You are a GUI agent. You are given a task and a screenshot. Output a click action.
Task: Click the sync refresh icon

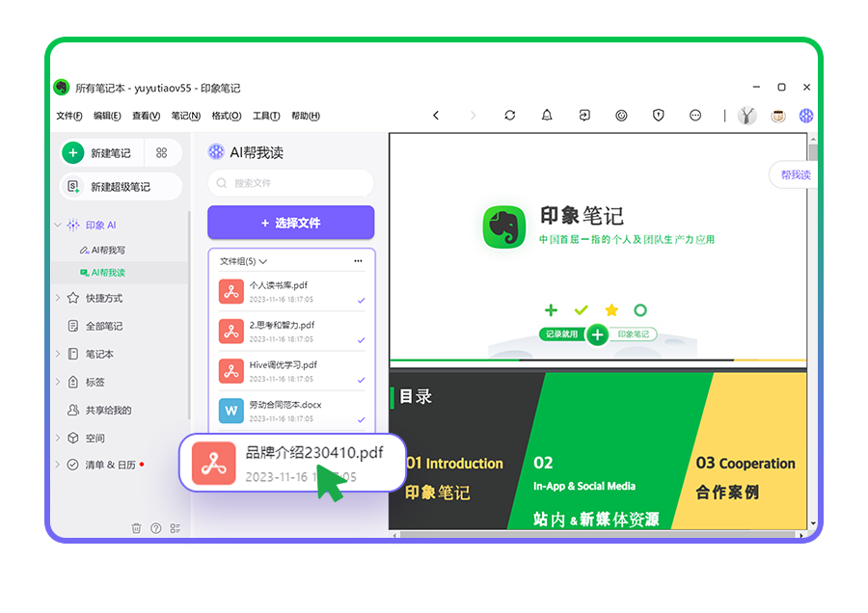click(510, 115)
